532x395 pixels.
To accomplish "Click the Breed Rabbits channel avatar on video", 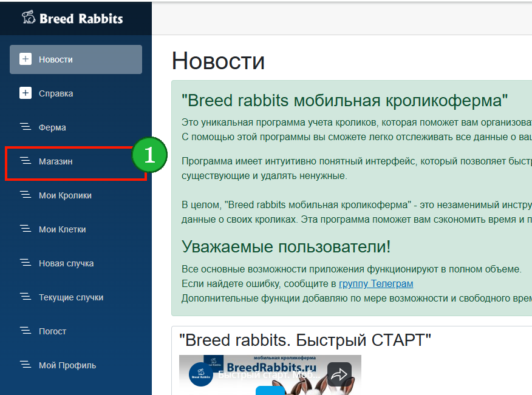I will click(202, 374).
